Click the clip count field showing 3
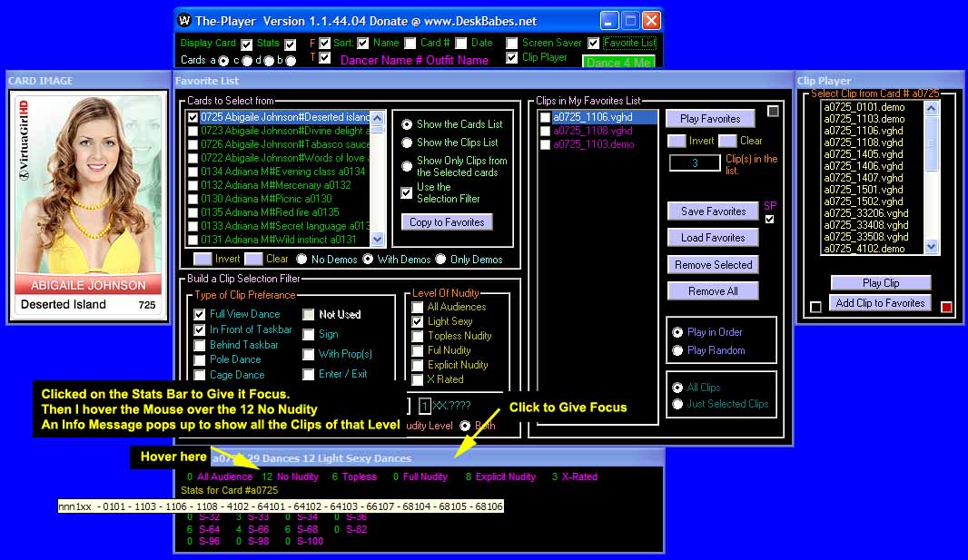 coord(695,163)
